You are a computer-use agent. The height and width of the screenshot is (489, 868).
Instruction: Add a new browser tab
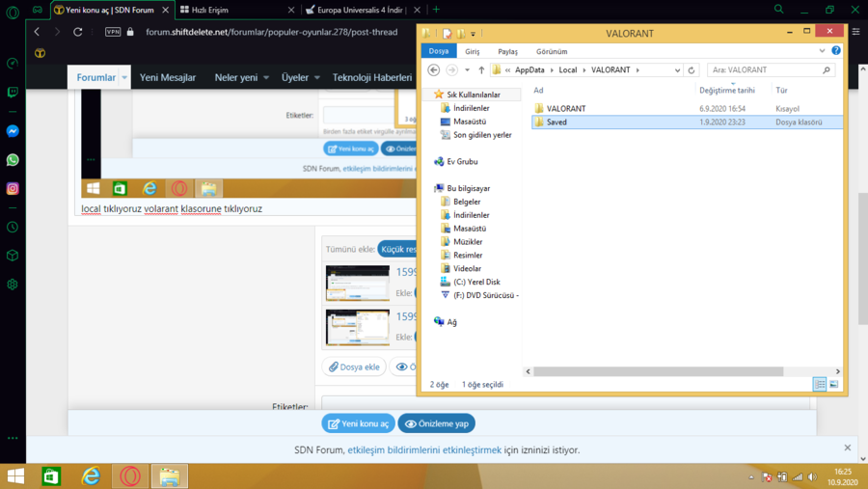(436, 10)
